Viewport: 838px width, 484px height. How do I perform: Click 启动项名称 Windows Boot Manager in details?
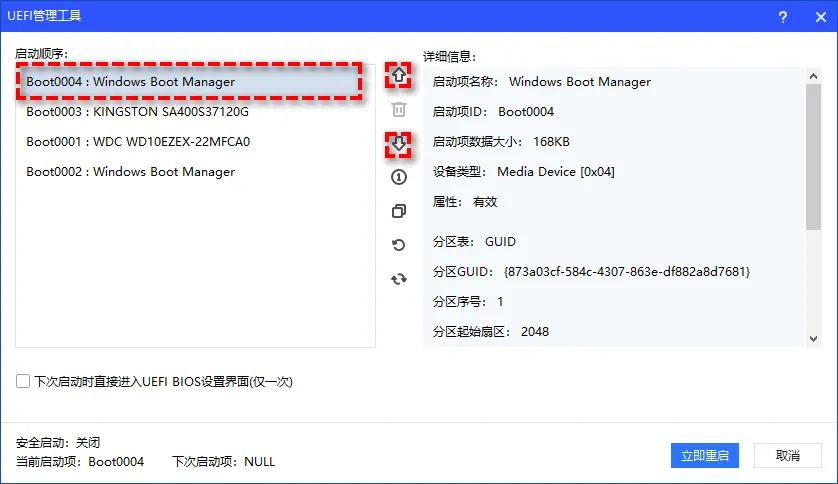tap(580, 82)
